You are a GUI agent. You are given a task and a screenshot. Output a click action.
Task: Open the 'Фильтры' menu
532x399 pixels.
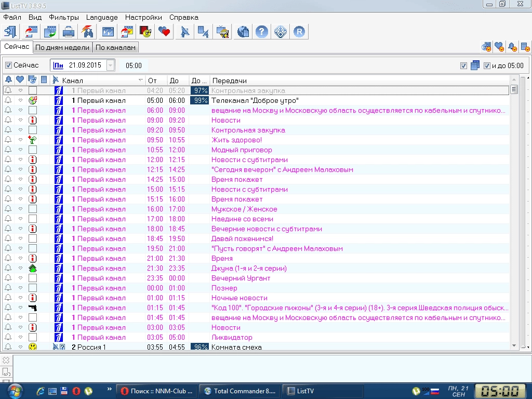pyautogui.click(x=64, y=17)
